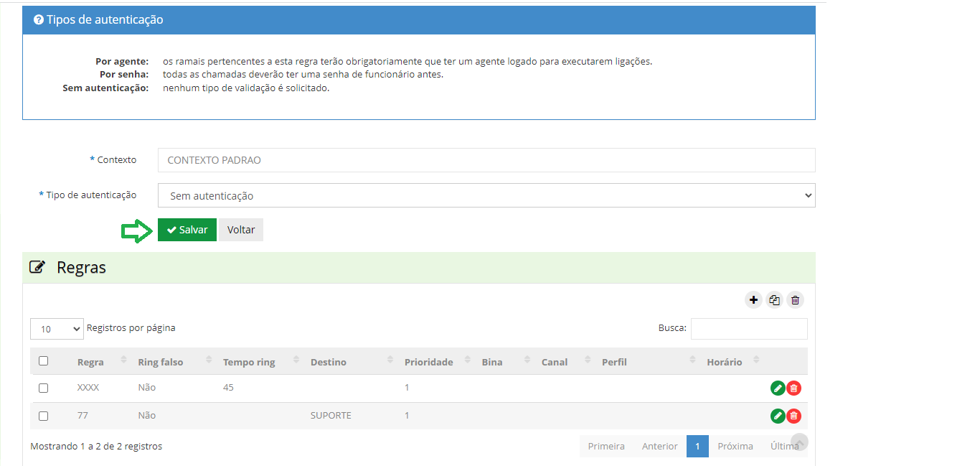The image size is (980, 466).
Task: Click the 77 rule name cell
Action: [x=83, y=416]
